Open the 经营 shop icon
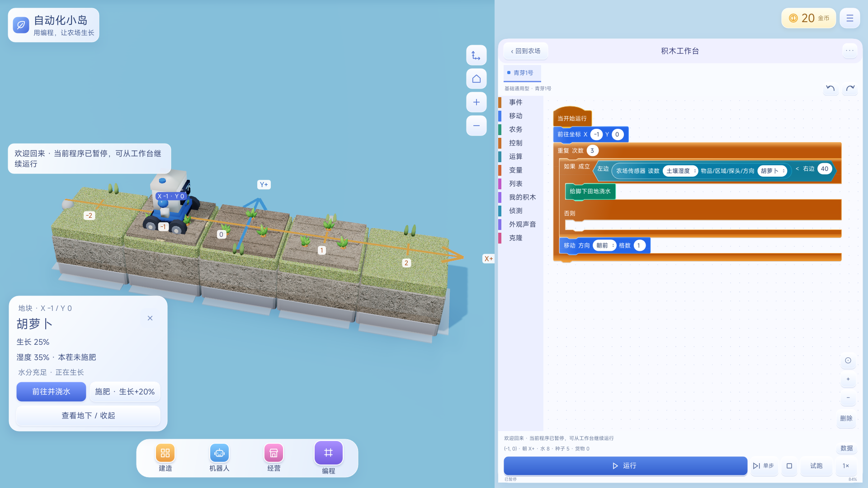The height and width of the screenshot is (488, 868). (274, 453)
